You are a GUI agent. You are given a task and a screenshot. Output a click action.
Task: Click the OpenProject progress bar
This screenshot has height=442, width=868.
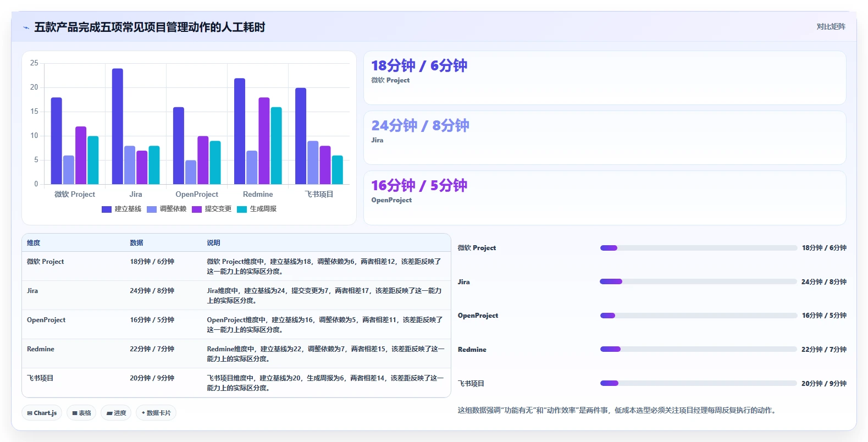click(698, 316)
